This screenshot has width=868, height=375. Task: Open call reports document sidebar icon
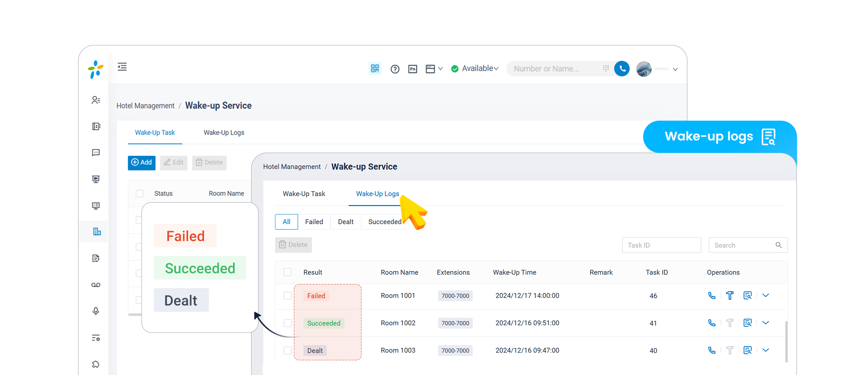click(x=96, y=258)
